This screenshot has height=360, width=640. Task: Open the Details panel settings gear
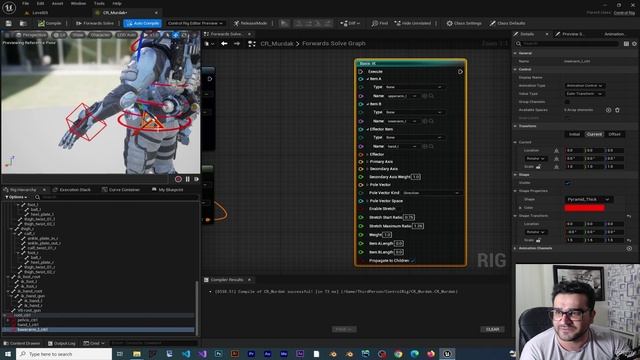[634, 44]
